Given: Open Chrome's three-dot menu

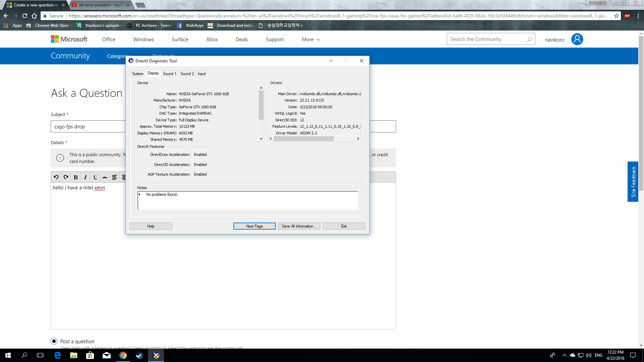Looking at the screenshot, I should point(638,16).
